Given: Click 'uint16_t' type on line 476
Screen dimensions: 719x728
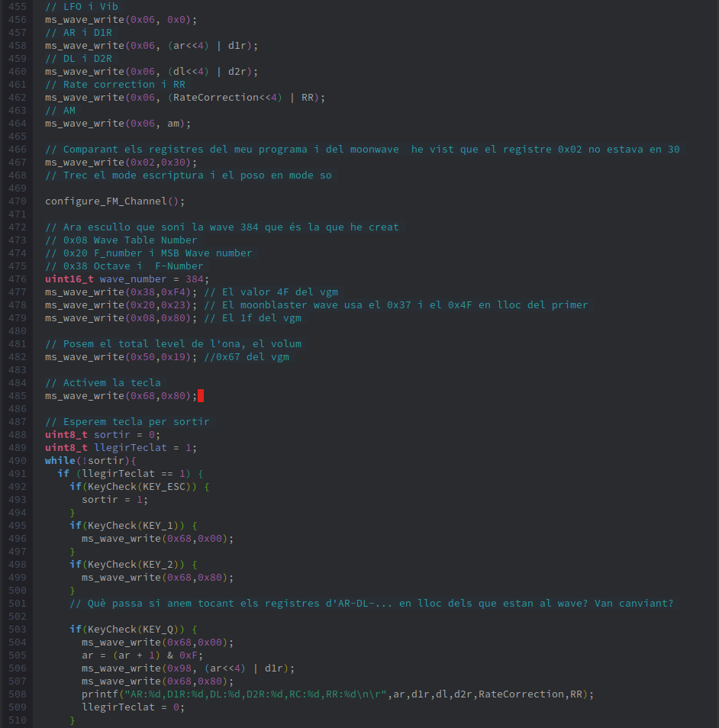Looking at the screenshot, I should pos(69,279).
